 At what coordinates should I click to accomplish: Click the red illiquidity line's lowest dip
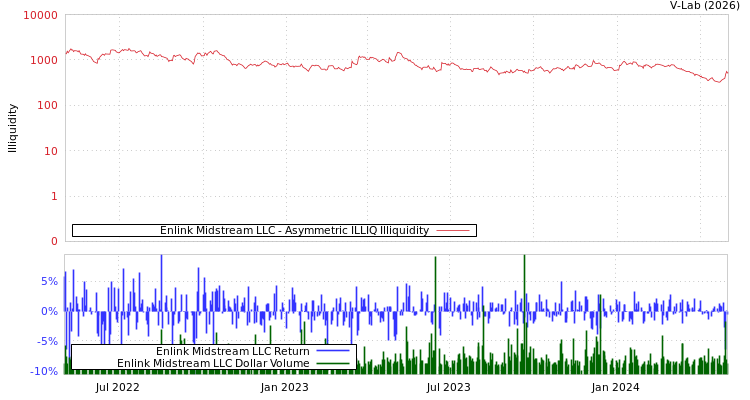coord(717,81)
